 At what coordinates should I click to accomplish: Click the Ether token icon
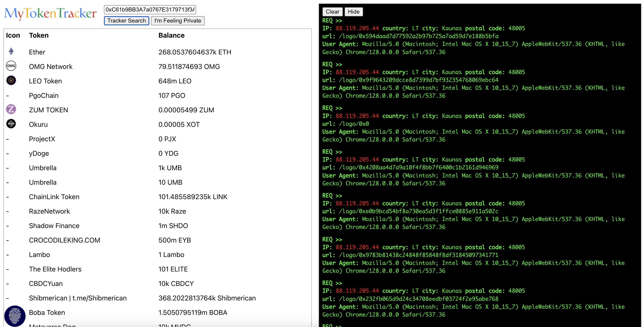point(11,51)
